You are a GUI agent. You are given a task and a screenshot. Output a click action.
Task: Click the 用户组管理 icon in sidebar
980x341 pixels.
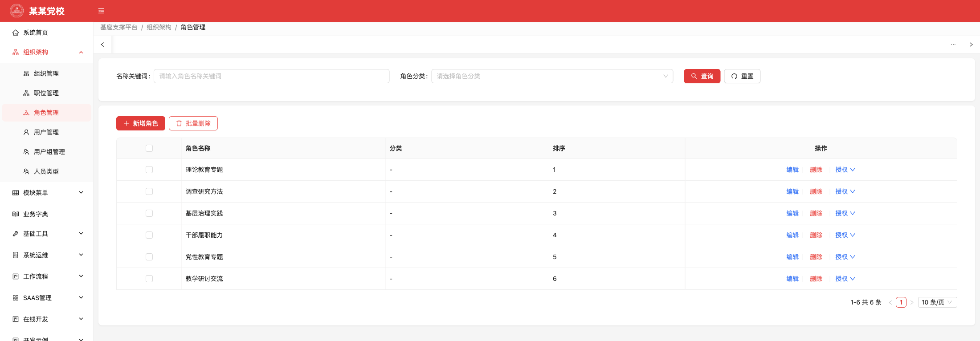pos(26,152)
